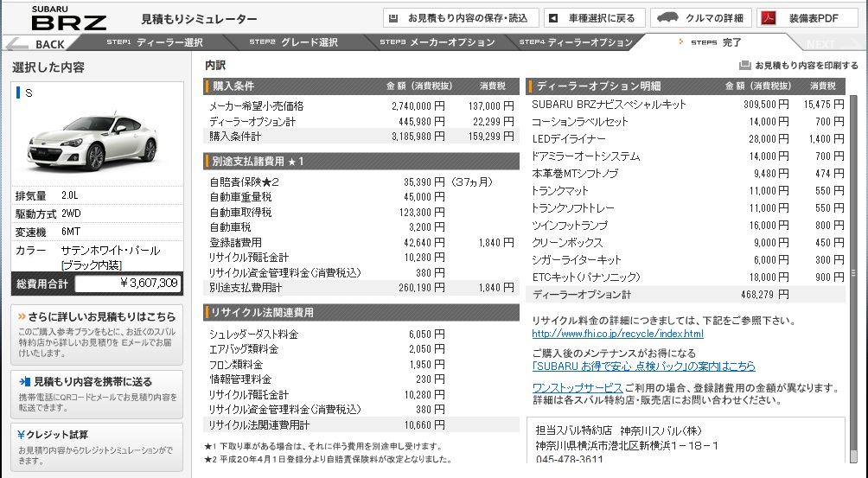This screenshot has height=478, width=868.
Task: Click 変速機 6MT value
Action: pos(71,232)
